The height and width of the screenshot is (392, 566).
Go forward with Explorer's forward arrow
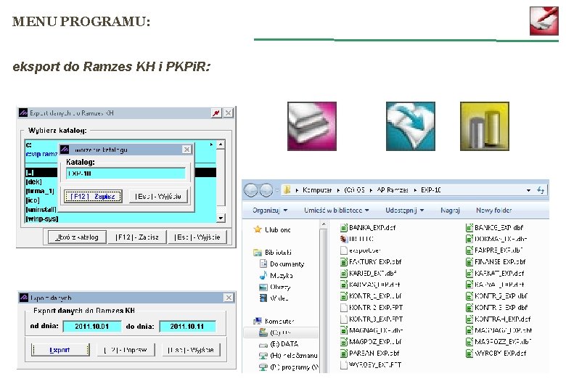266,190
